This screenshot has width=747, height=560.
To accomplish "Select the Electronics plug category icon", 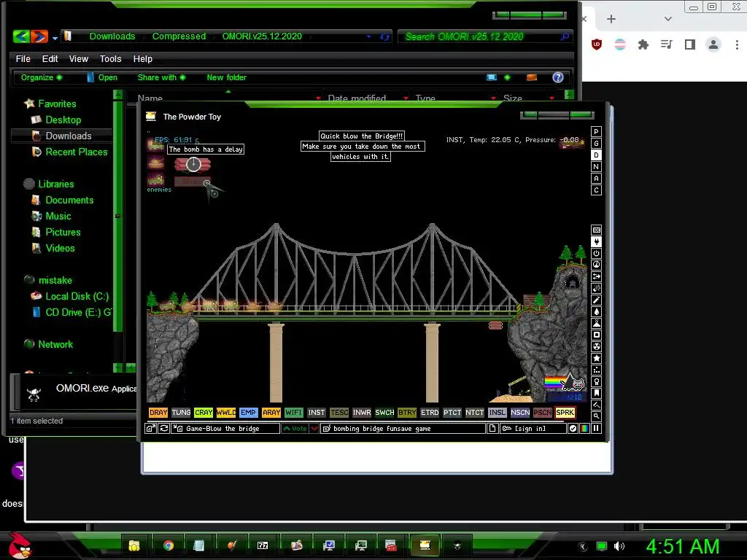I will [x=596, y=241].
